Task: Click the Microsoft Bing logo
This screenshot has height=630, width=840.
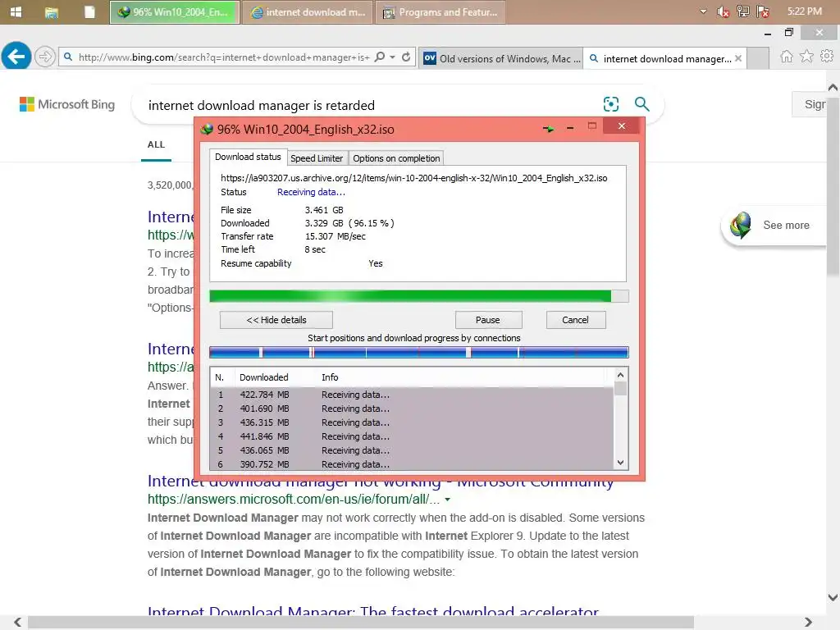Action: point(67,104)
